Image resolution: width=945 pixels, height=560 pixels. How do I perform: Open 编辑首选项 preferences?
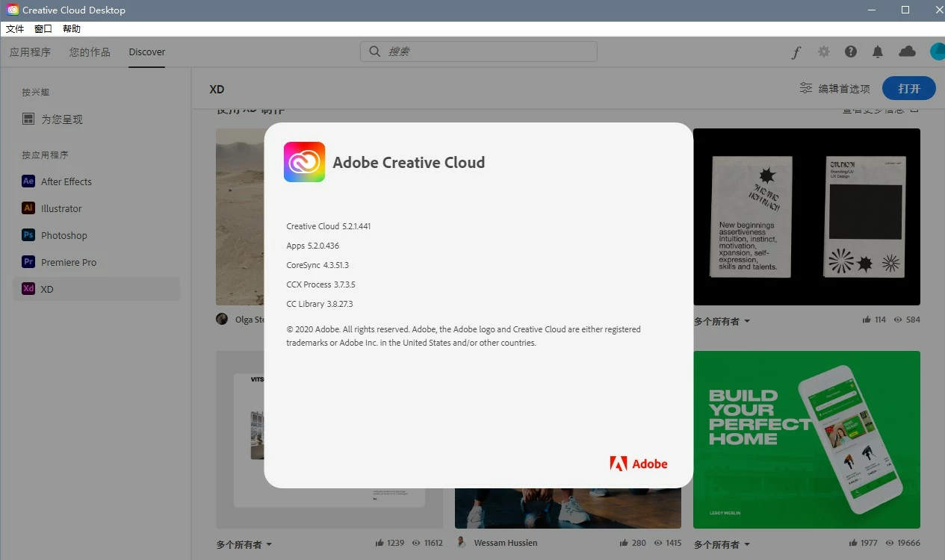pos(835,88)
